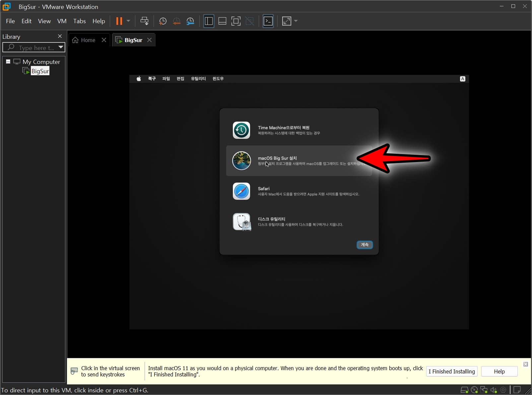Viewport: 532px width, 395px height.
Task: Enter full screen mode
Action: (236, 21)
